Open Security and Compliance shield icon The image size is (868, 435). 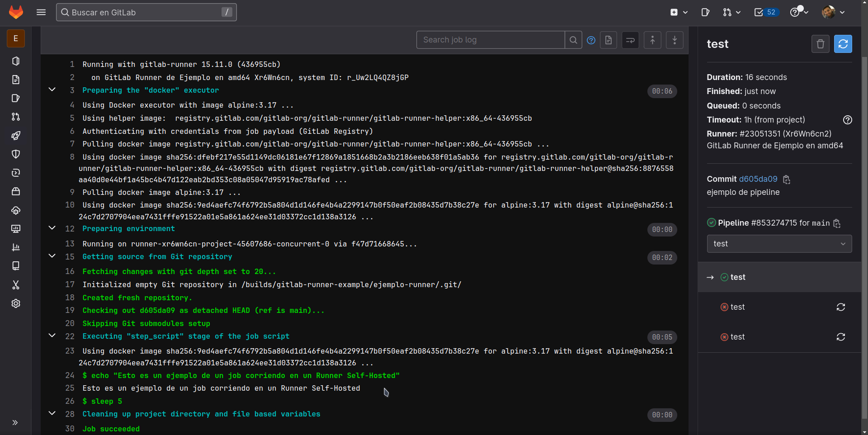point(16,154)
